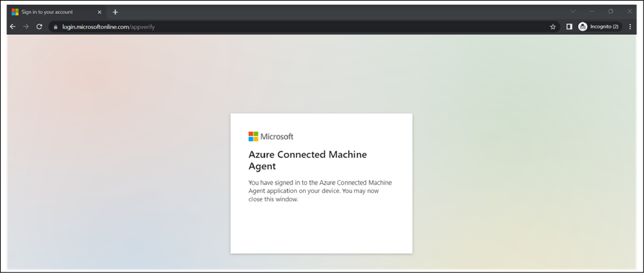Image resolution: width=644 pixels, height=273 pixels.
Task: Open the Incognito (2) profile indicator
Action: point(600,26)
